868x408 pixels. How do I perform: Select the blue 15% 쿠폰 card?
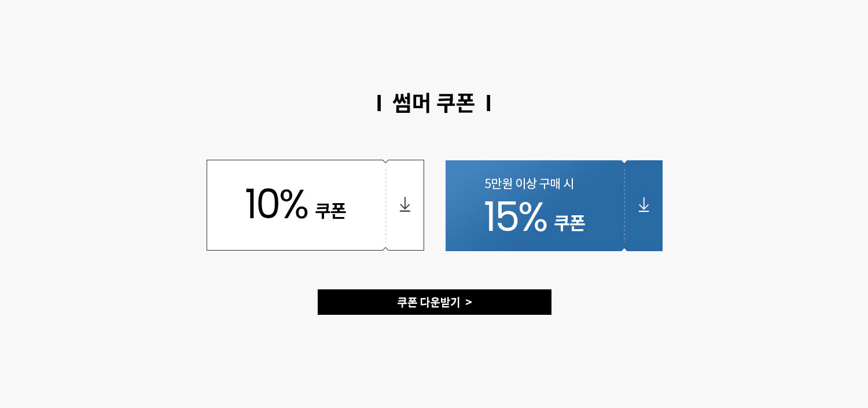coord(554,205)
